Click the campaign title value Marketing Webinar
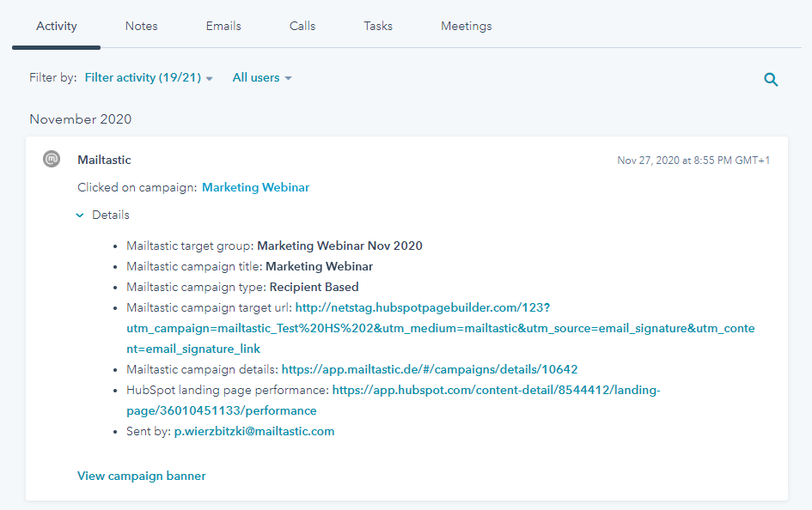Image resolution: width=812 pixels, height=510 pixels. click(319, 266)
